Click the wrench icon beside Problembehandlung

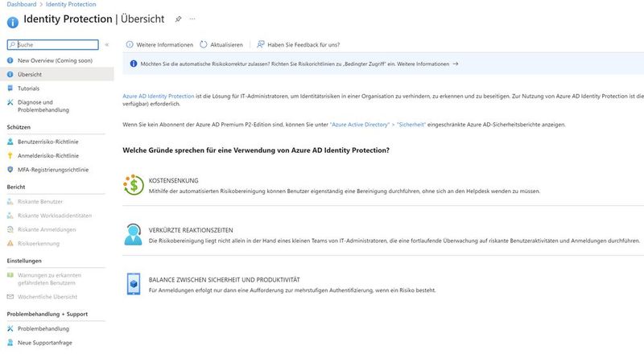point(10,328)
